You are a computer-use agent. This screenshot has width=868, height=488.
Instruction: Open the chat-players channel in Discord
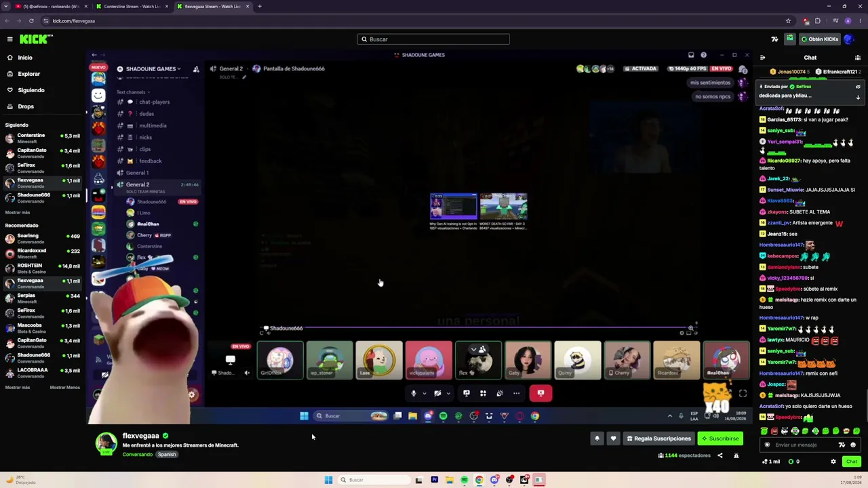155,102
